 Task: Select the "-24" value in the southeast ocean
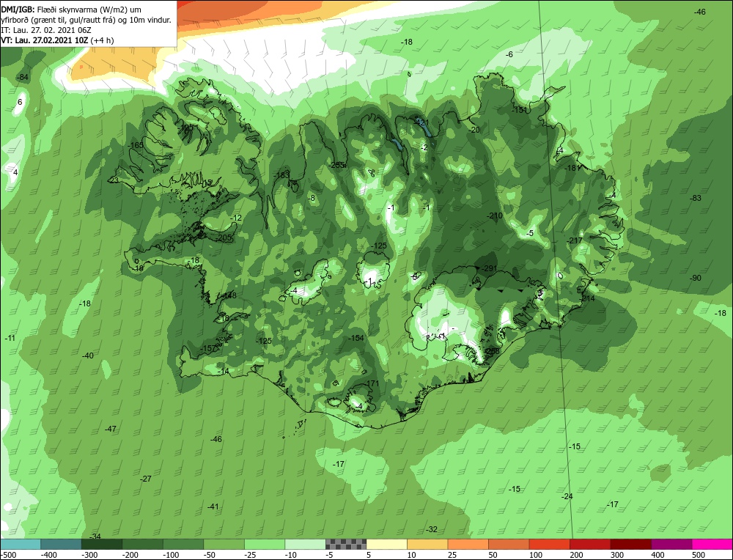(567, 496)
